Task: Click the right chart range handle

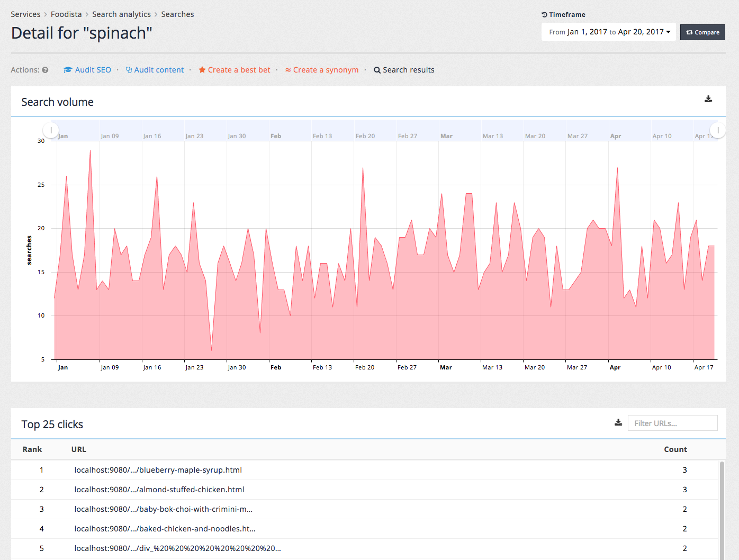Action: 718,130
